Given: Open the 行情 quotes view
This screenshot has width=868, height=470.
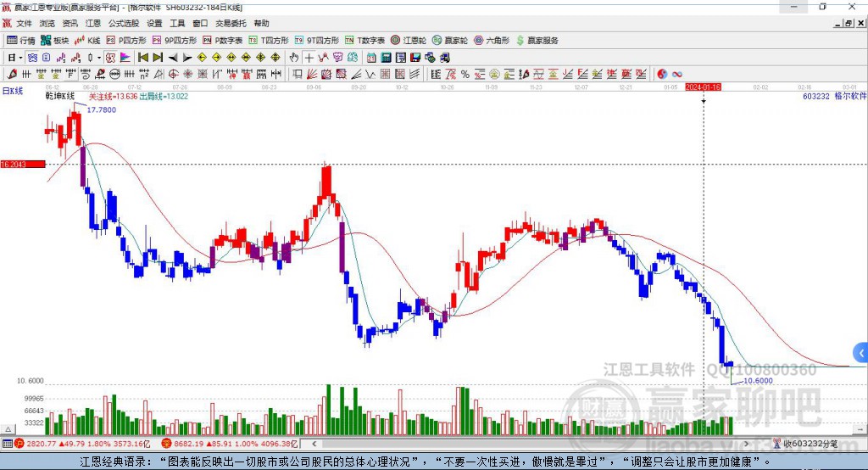Looking at the screenshot, I should (x=20, y=41).
